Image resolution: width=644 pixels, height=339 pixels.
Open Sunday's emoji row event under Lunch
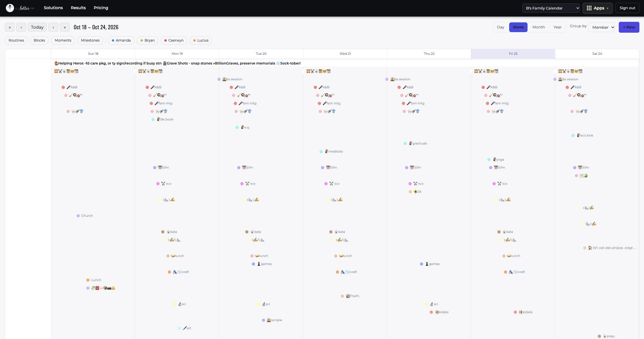pos(101,288)
